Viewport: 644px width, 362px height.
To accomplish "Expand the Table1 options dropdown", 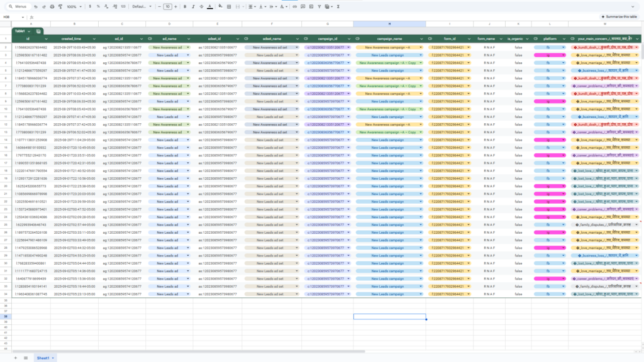I will tap(29, 31).
